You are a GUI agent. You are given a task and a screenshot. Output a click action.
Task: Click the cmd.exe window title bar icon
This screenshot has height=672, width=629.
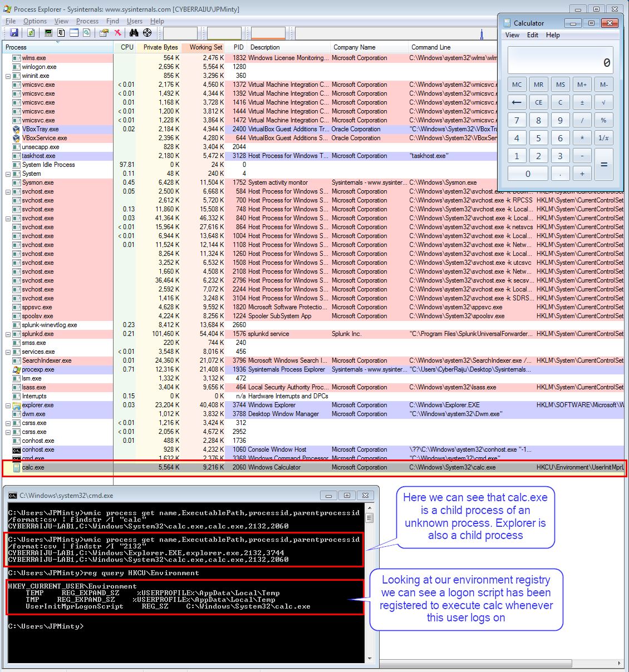pyautogui.click(x=12, y=495)
